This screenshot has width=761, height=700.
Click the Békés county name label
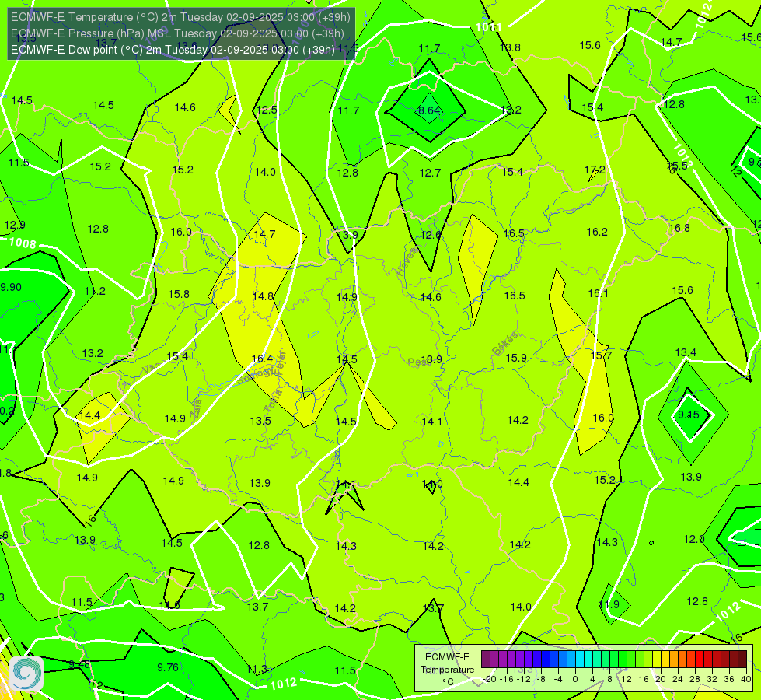[504, 344]
